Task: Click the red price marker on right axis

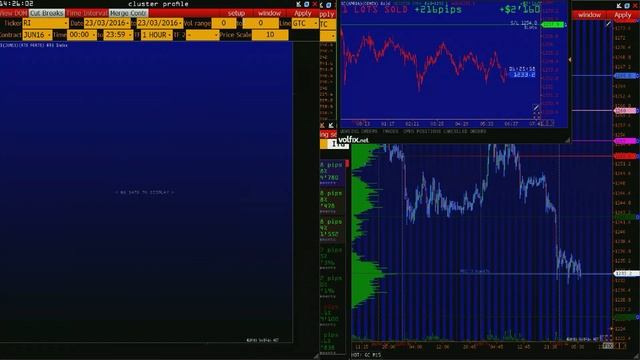Action: tap(626, 156)
